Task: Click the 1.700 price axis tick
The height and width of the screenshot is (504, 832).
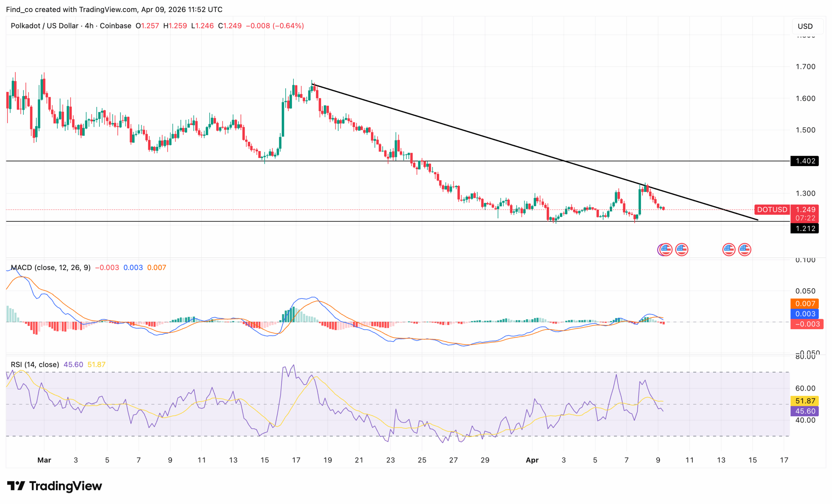Action: [805, 67]
